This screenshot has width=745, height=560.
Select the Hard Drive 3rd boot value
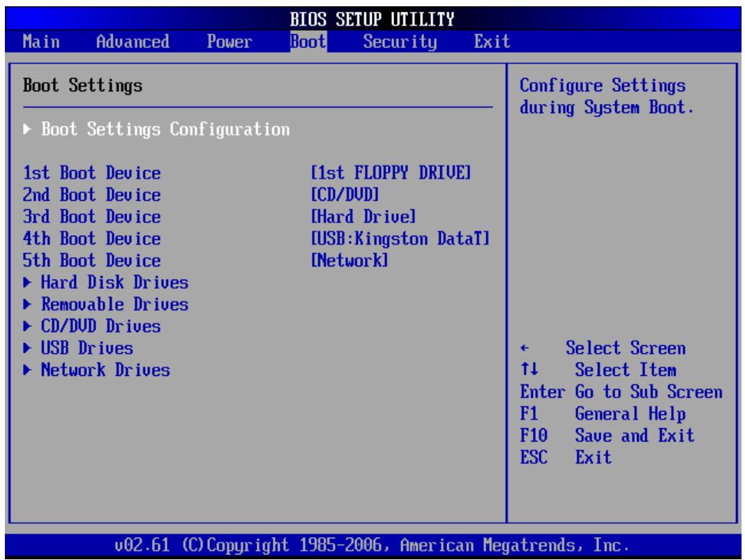click(363, 217)
